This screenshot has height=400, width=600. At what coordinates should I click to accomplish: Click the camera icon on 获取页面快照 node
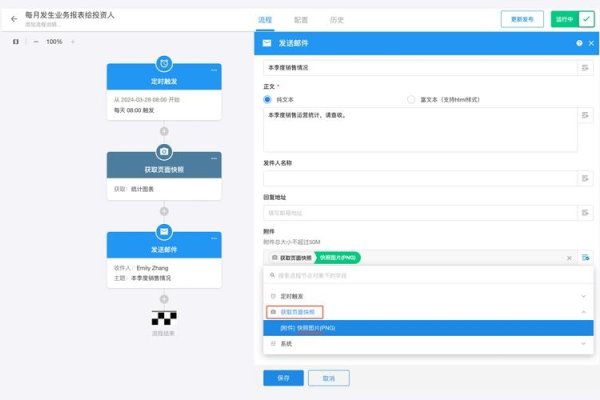(164, 152)
